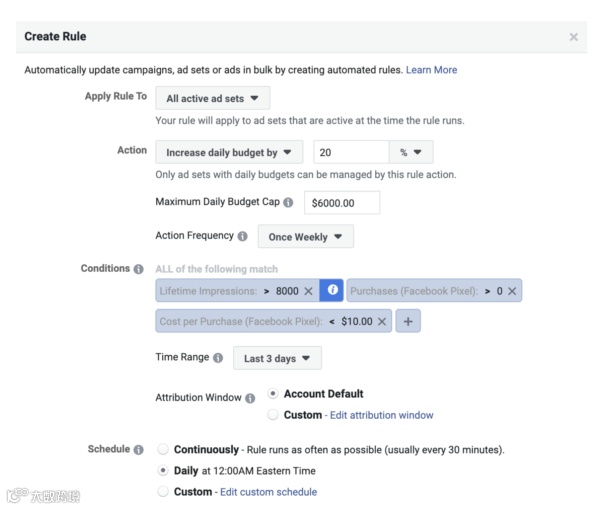
Task: Remove the Lifetime Impressions condition
Action: tap(309, 291)
